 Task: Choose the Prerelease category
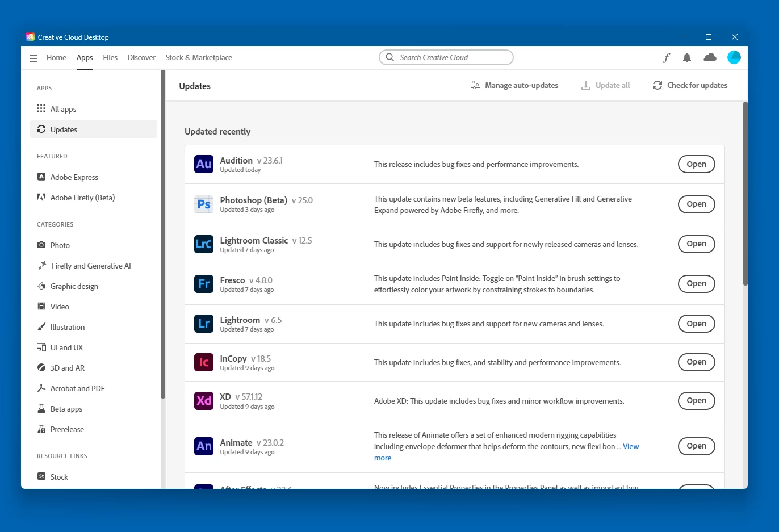pos(94,429)
